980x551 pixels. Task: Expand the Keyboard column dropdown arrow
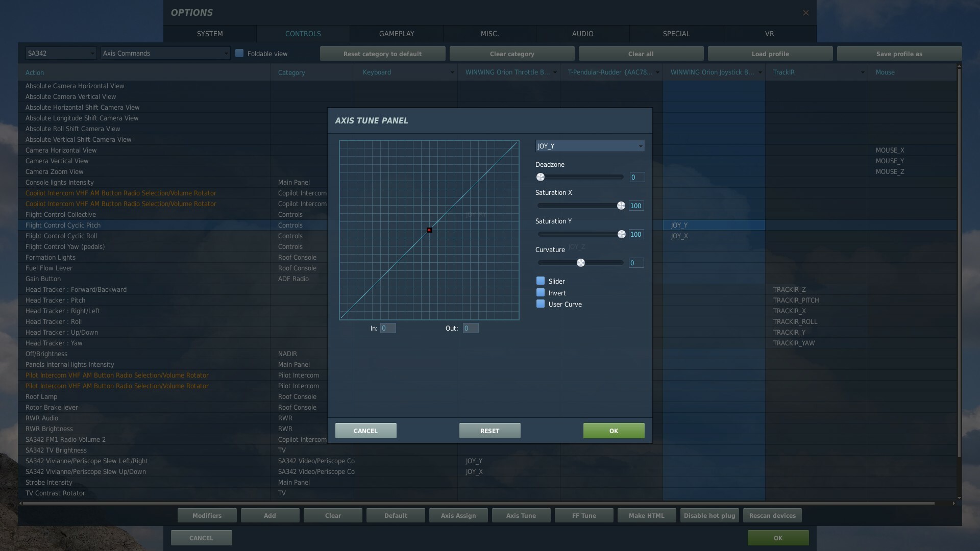[452, 72]
